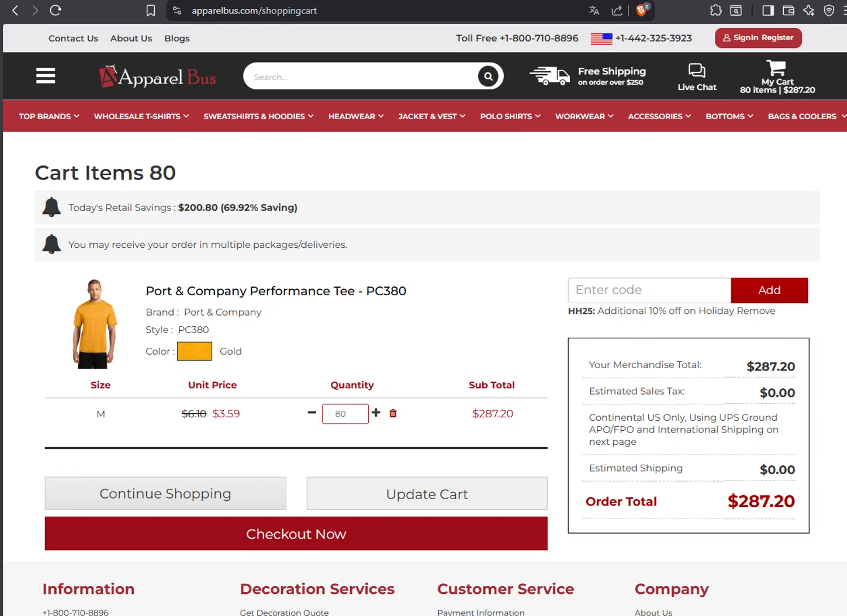The image size is (847, 616).
Task: Decrease quantity with the minus icon
Action: tap(312, 413)
